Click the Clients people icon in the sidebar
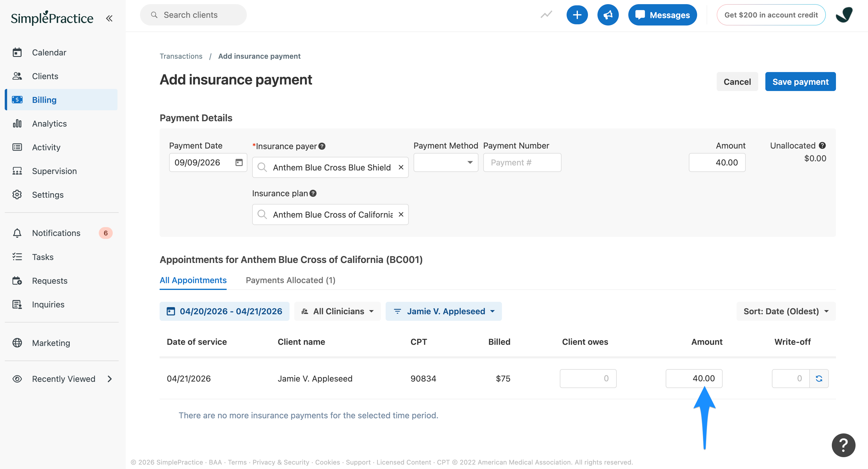The image size is (868, 469). click(17, 76)
